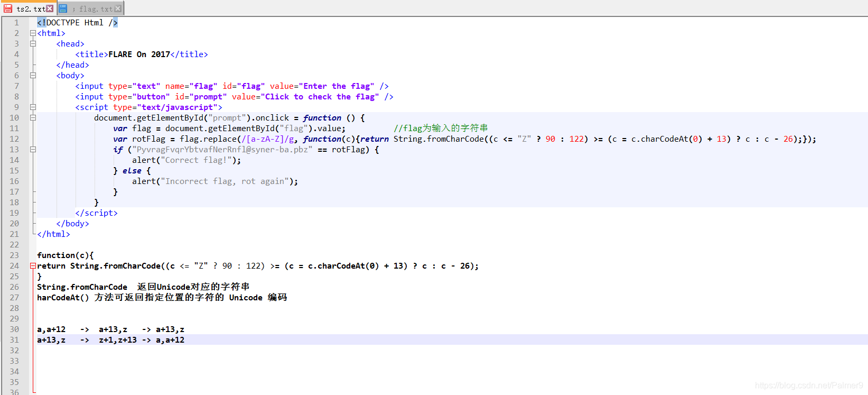Click the name="flag" attribute on line 7

[x=191, y=86]
